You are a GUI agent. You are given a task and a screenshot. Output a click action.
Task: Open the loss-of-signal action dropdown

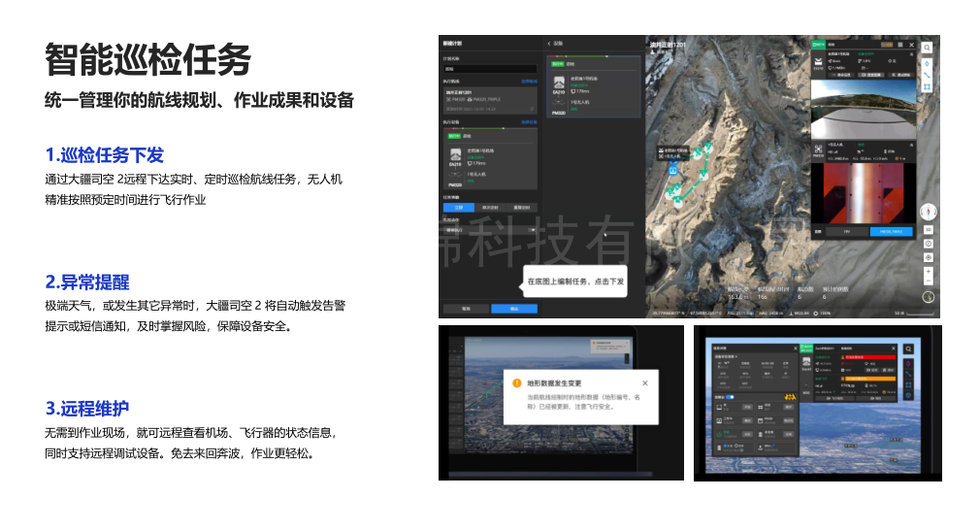(x=489, y=230)
